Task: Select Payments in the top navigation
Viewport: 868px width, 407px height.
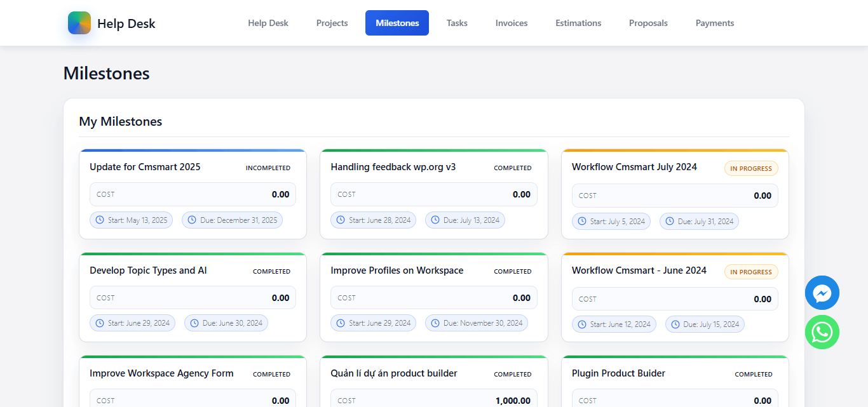Action: [715, 23]
